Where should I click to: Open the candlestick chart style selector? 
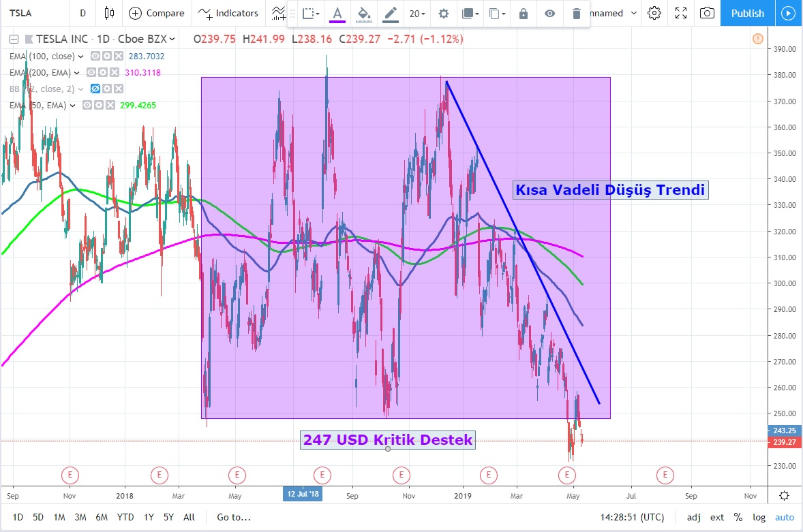(109, 14)
